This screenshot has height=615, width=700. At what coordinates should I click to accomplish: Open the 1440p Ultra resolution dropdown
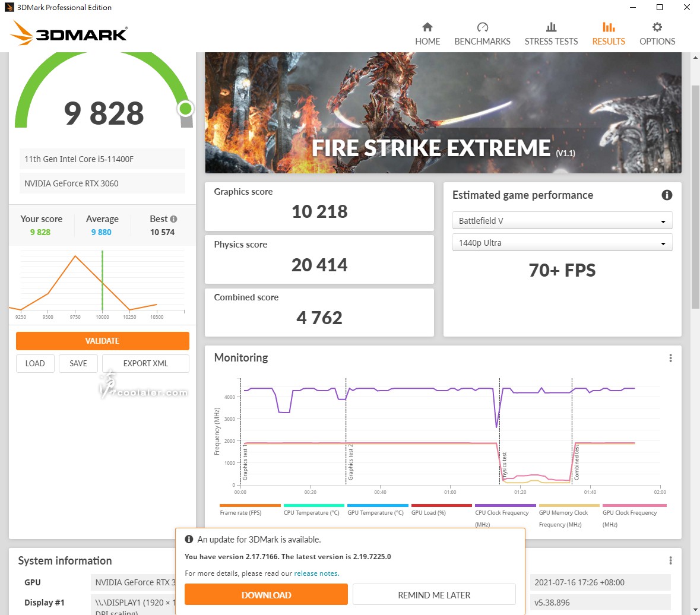(x=562, y=243)
